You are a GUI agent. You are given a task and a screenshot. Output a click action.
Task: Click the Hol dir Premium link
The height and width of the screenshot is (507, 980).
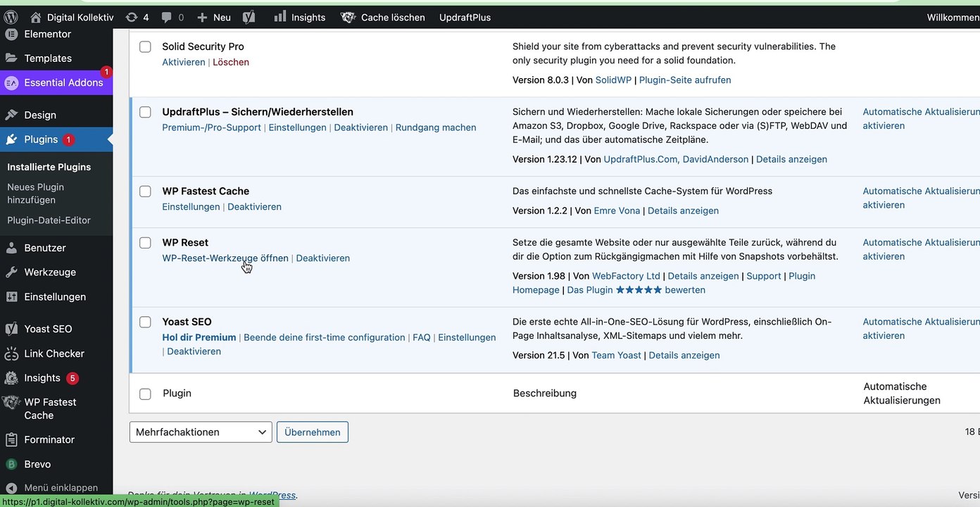pos(199,337)
